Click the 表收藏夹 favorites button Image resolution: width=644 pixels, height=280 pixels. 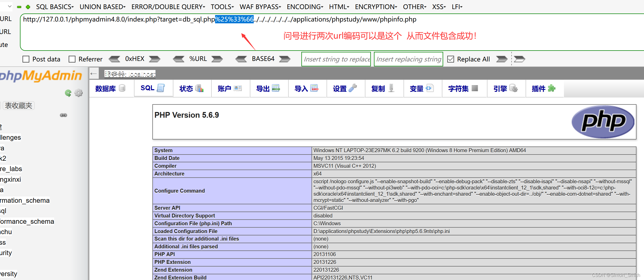pos(18,105)
